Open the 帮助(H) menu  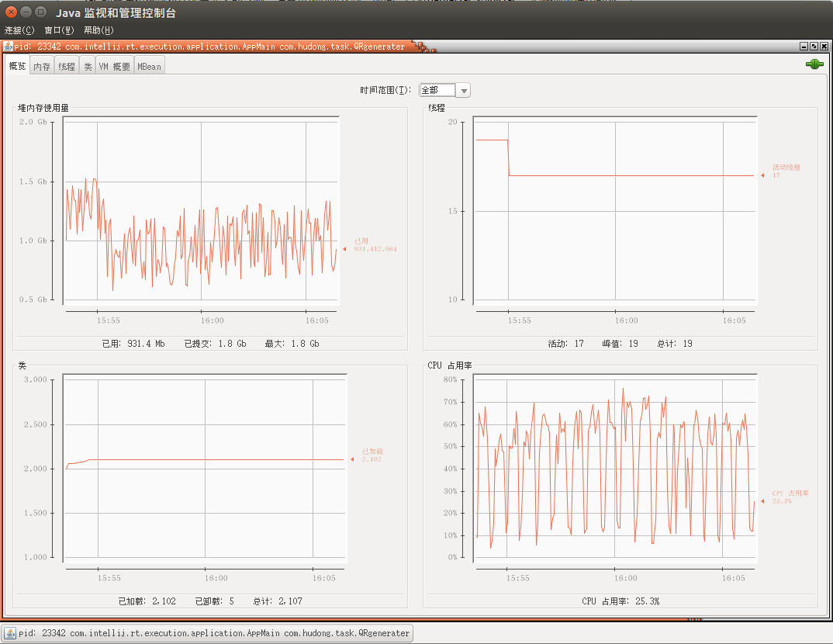click(x=99, y=30)
